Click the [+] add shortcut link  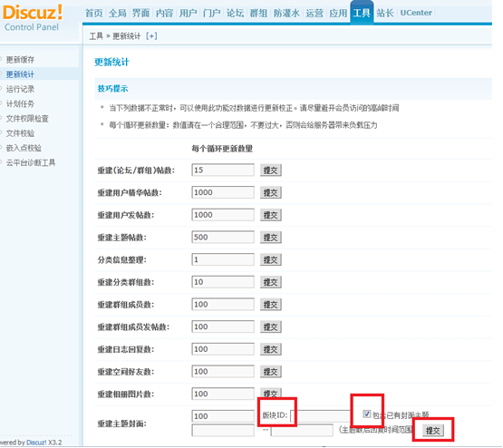click(x=151, y=36)
